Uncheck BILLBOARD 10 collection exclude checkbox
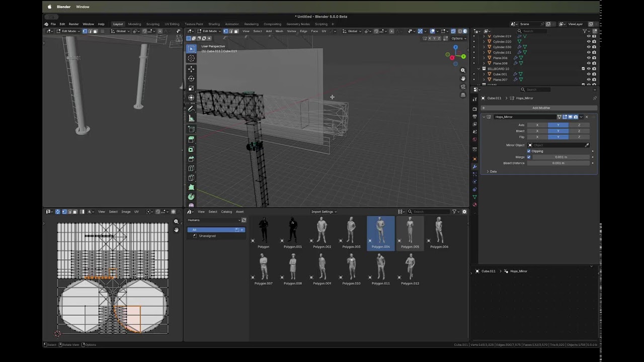The width and height of the screenshot is (644, 362). click(583, 68)
